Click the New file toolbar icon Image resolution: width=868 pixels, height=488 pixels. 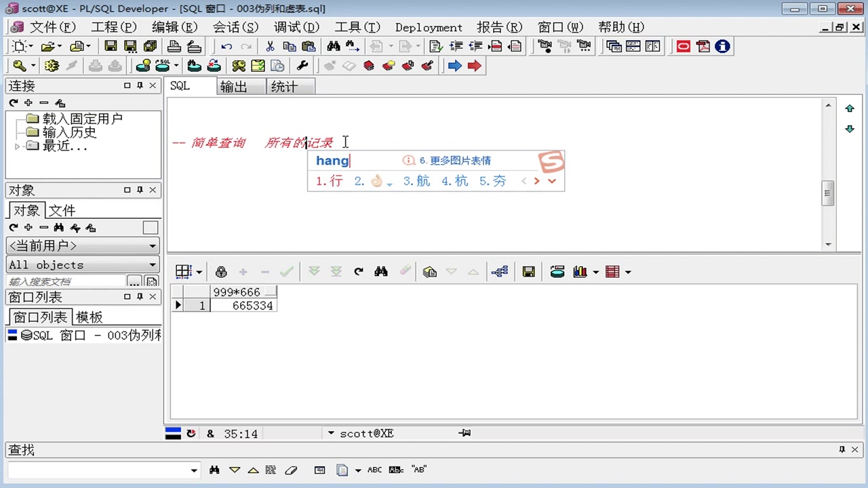pos(19,46)
